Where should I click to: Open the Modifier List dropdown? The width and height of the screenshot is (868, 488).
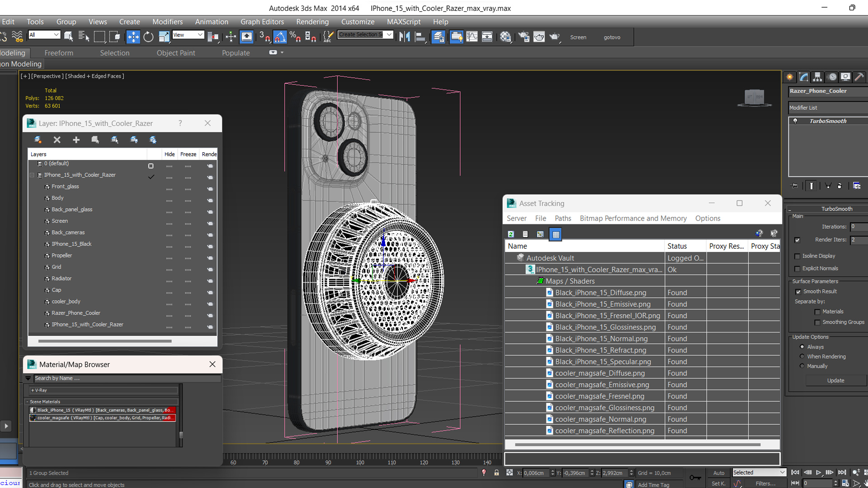[x=827, y=108]
